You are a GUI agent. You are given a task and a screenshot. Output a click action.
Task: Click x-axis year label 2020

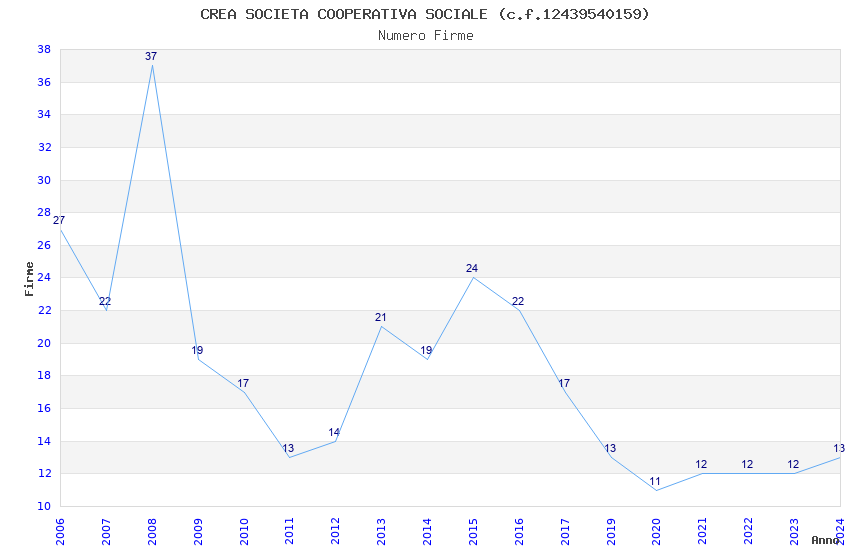pos(656,531)
